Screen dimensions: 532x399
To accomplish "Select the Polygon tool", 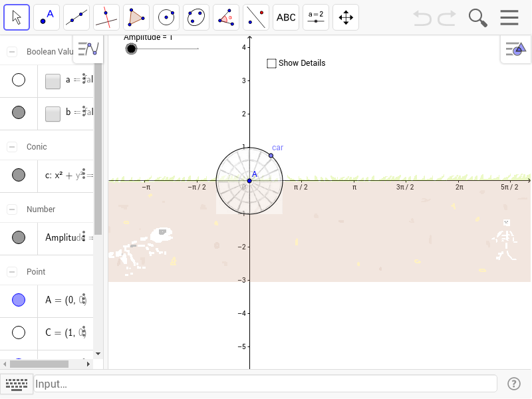I will [x=136, y=17].
